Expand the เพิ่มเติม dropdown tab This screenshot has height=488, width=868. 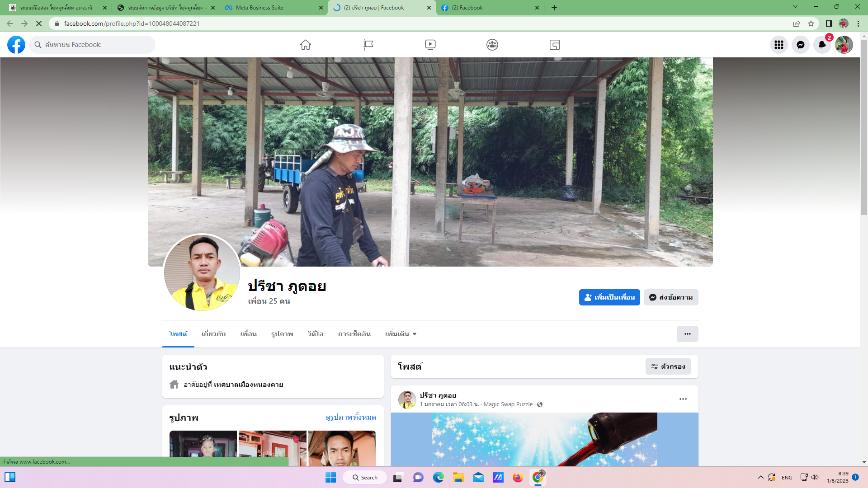coord(401,334)
